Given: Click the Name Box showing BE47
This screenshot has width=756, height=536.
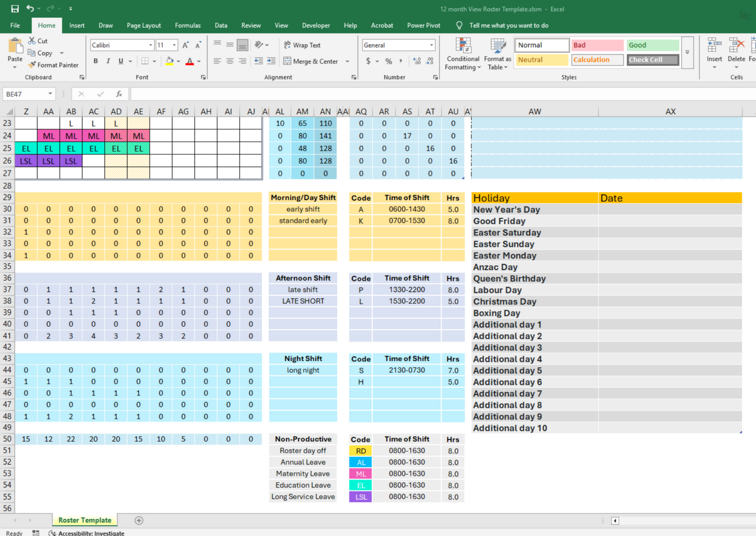Looking at the screenshot, I should [25, 94].
